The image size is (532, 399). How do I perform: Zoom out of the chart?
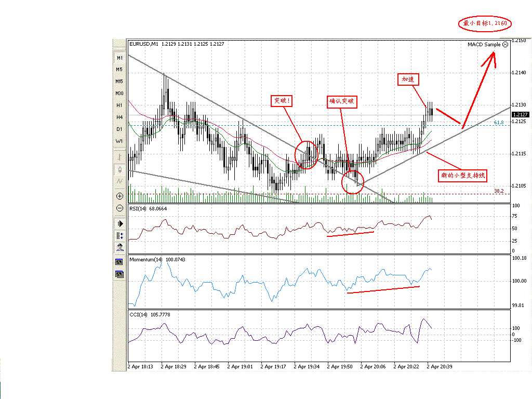[119, 208]
